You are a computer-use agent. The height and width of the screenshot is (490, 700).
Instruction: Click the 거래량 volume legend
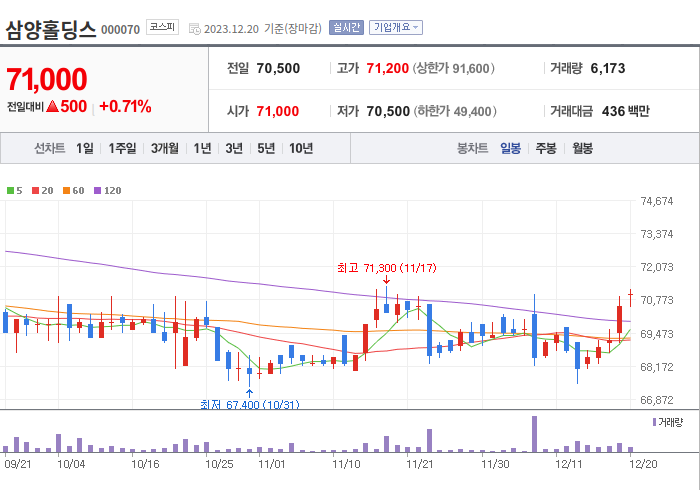tap(668, 422)
